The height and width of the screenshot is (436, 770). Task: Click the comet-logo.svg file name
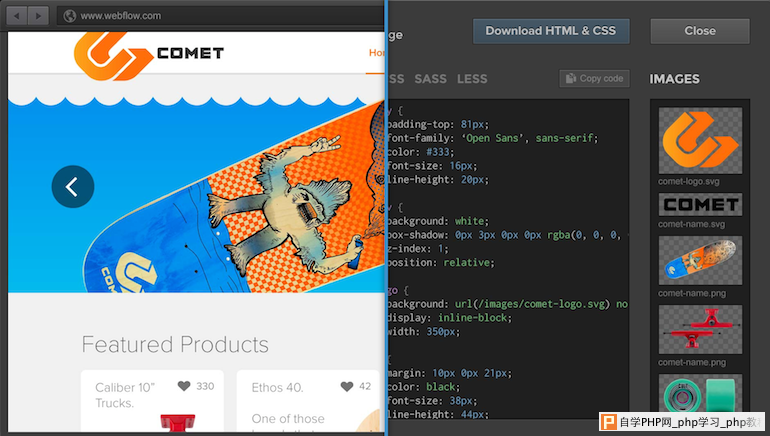pos(689,182)
